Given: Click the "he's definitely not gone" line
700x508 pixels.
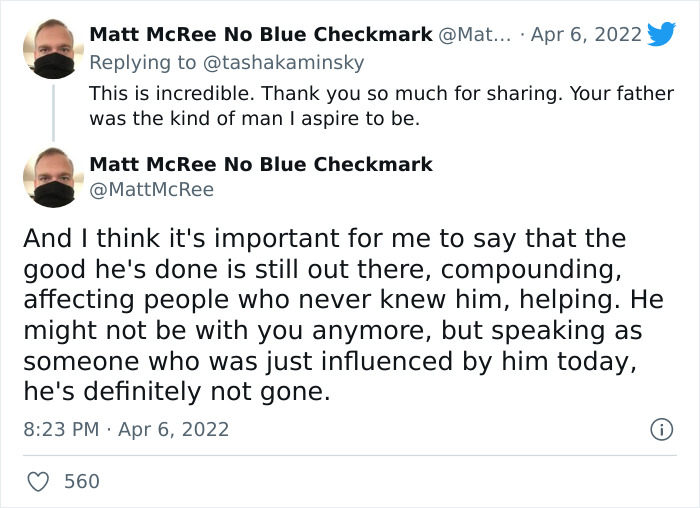Looking at the screenshot, I should tap(176, 393).
